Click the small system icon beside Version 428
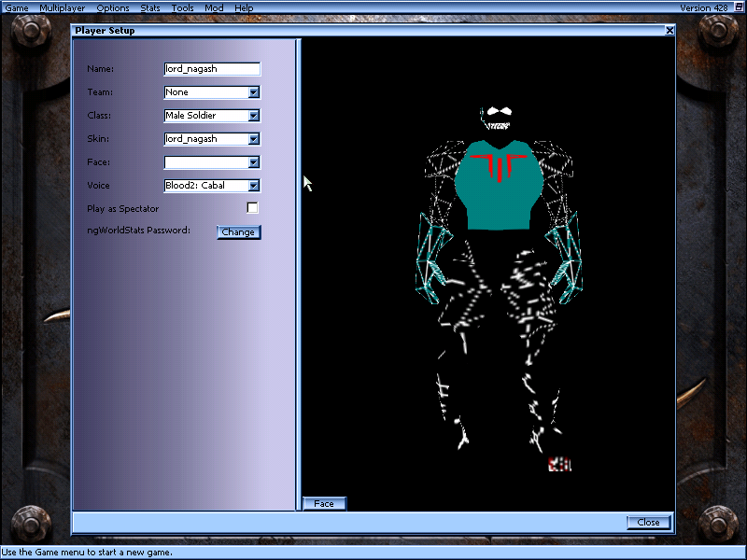The height and width of the screenshot is (560, 747). pos(737,7)
